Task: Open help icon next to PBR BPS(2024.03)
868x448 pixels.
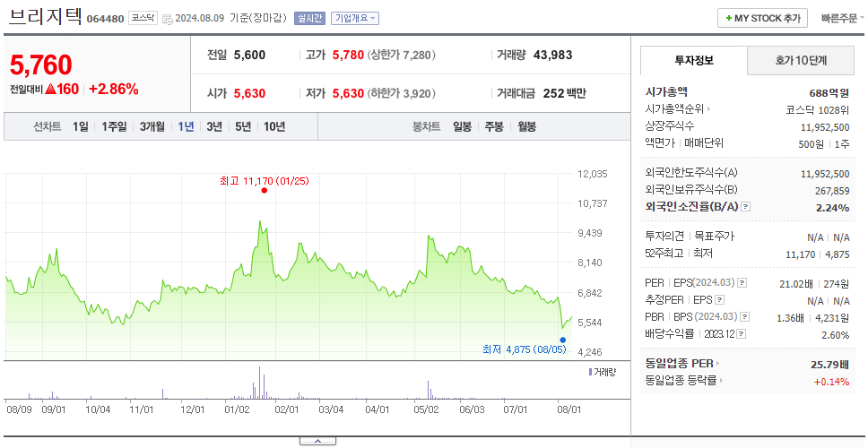Action: (x=745, y=317)
